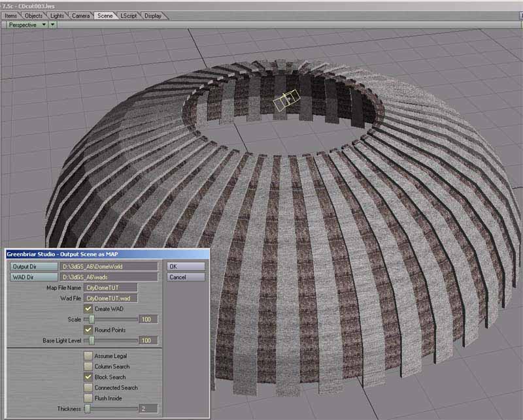The height and width of the screenshot is (420, 523).
Task: Toggle the Round Points checkbox
Action: click(88, 330)
